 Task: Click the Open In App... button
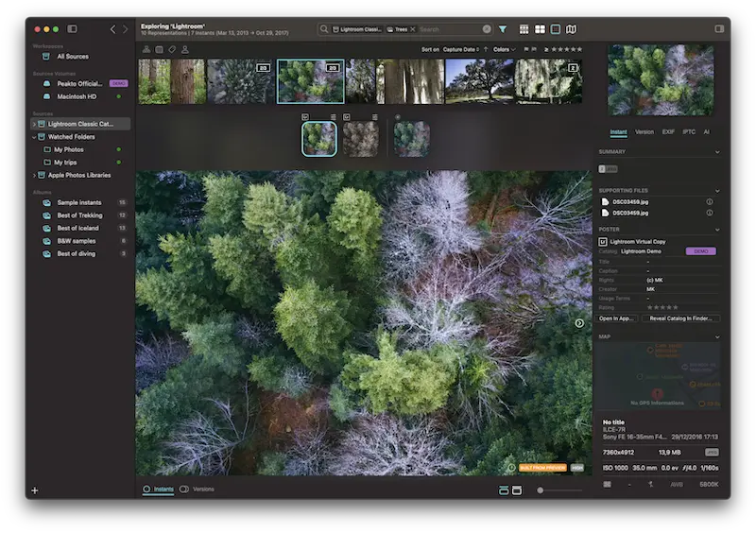(x=617, y=318)
